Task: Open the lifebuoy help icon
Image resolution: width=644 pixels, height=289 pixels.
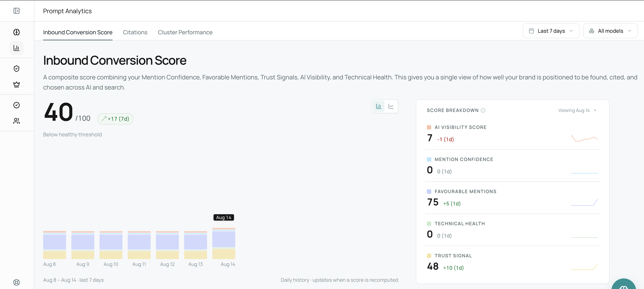Action: pos(17,282)
